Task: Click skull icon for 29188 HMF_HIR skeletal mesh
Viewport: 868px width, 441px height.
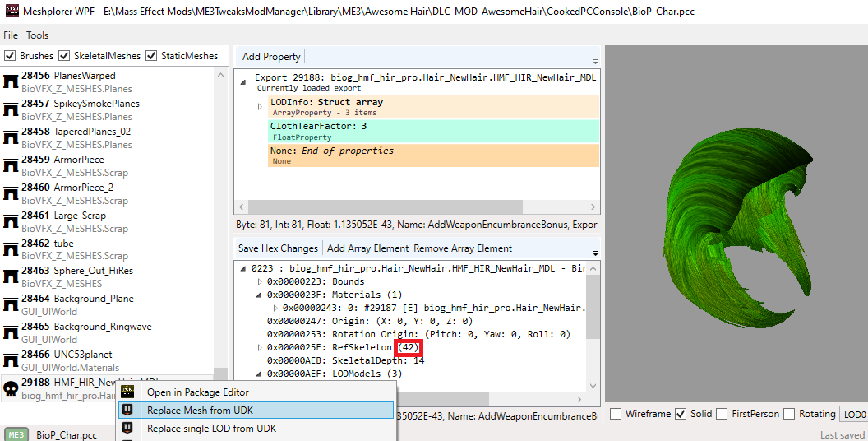Action: click(11, 389)
